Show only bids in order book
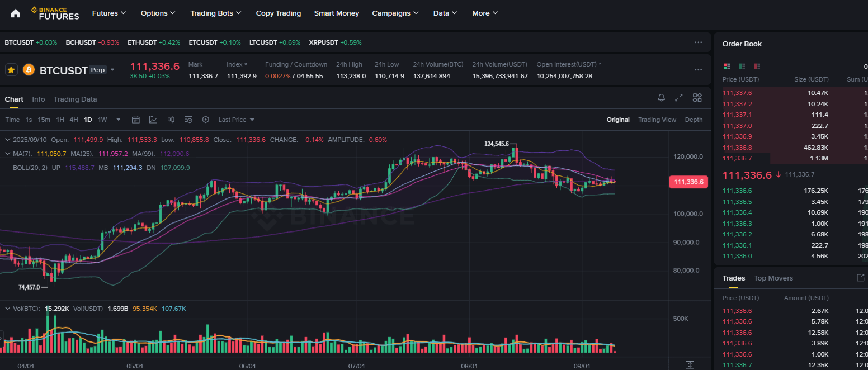868x370 pixels. pyautogui.click(x=742, y=66)
